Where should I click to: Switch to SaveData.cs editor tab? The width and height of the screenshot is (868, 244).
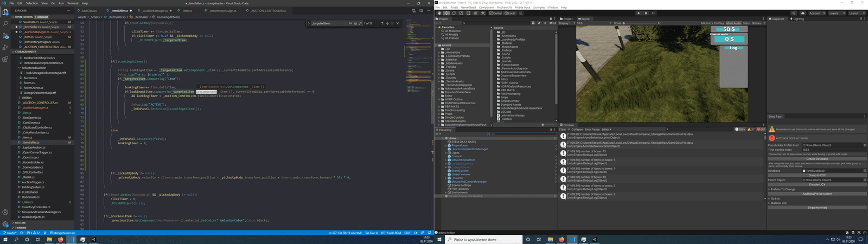click(x=88, y=11)
